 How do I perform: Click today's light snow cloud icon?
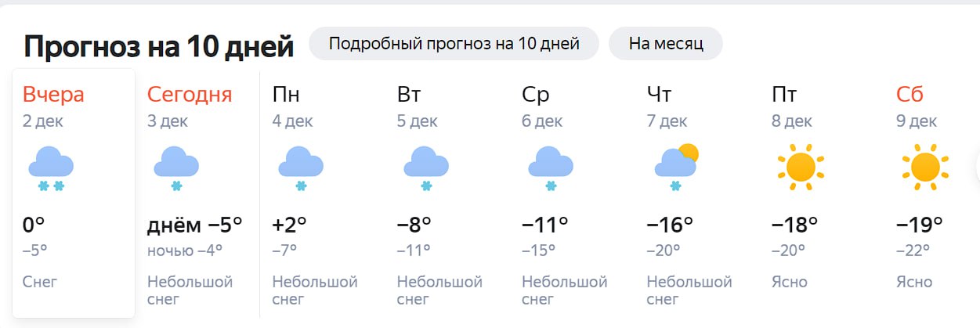175,168
